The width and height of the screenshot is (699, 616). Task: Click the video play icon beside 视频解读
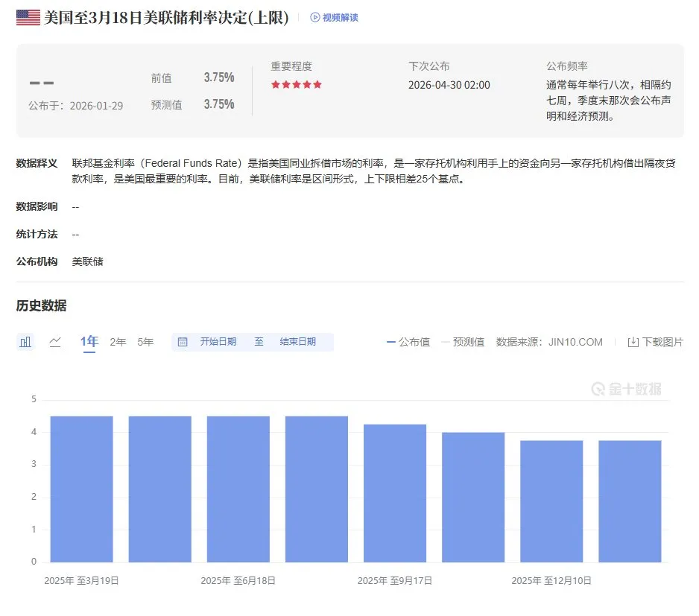point(315,17)
